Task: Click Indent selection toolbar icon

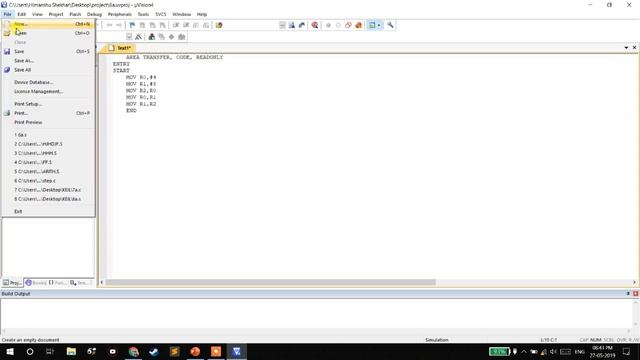Action: (176, 25)
